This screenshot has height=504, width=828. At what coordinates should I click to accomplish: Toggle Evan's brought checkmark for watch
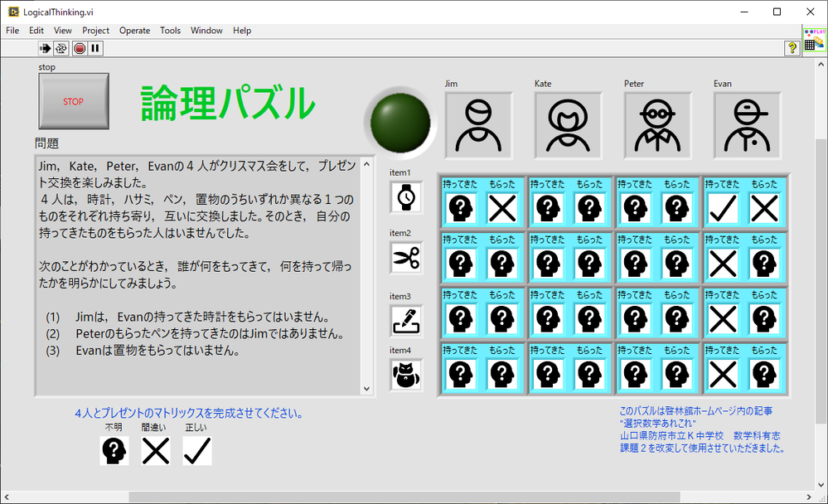[x=723, y=208]
